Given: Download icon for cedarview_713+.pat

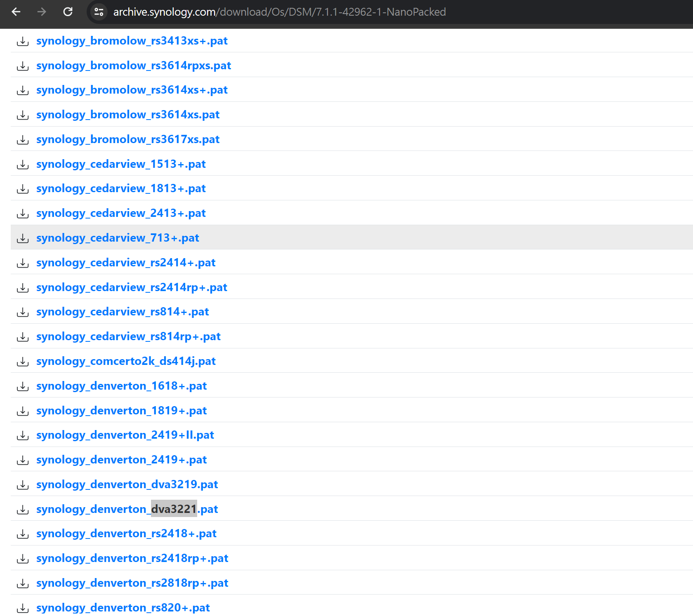Looking at the screenshot, I should (x=23, y=238).
